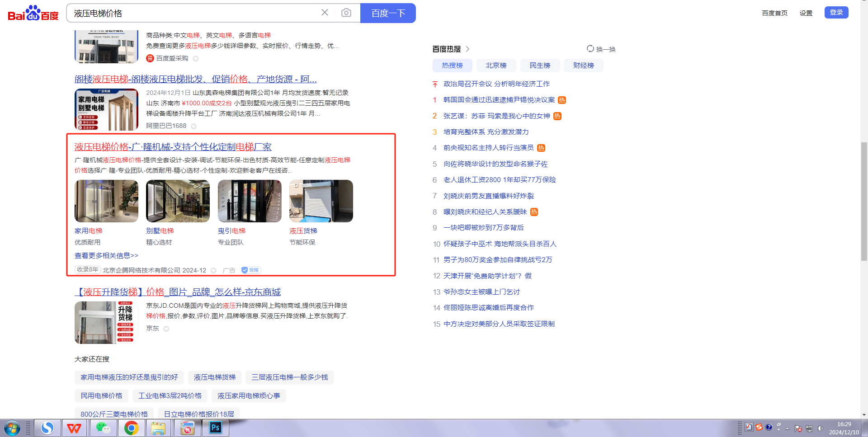Viewport: 868px width, 437px height.
Task: Refresh hot searches with 换一换 icon
Action: [x=590, y=49]
